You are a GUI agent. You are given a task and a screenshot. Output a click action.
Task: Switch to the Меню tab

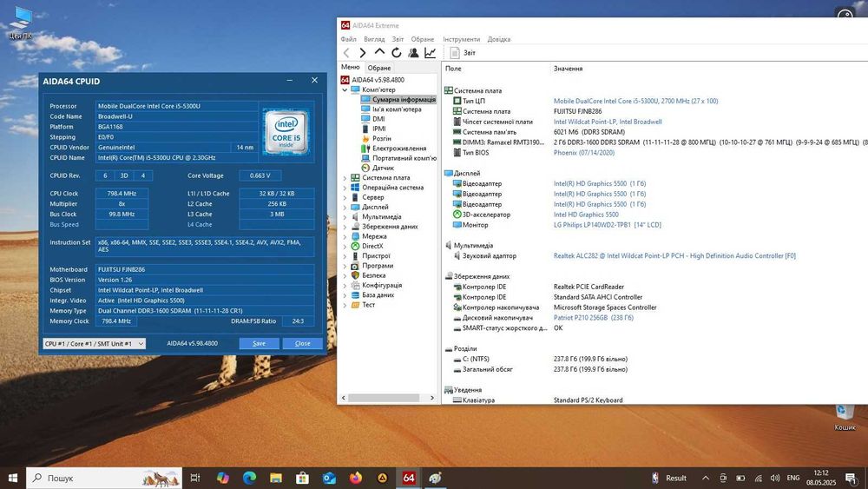[x=350, y=67]
